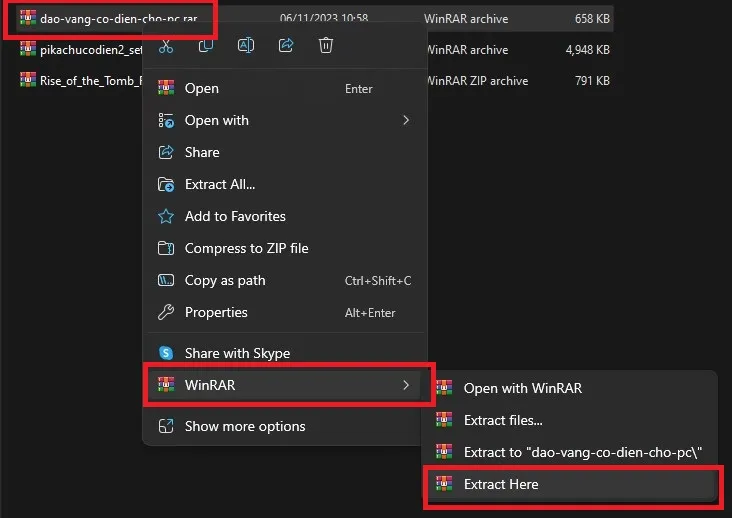Screen dimensions: 732x518
Task: Click the WinRAR icon beside Open entry
Action: click(166, 88)
